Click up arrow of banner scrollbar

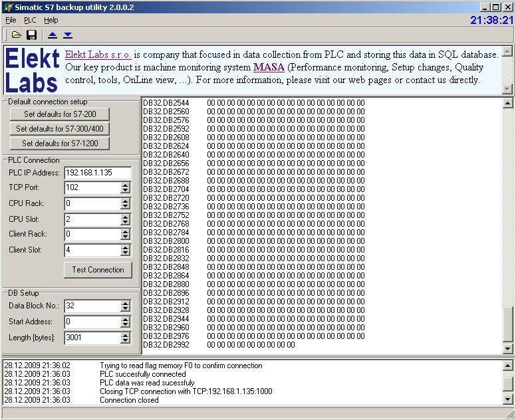coord(507,51)
